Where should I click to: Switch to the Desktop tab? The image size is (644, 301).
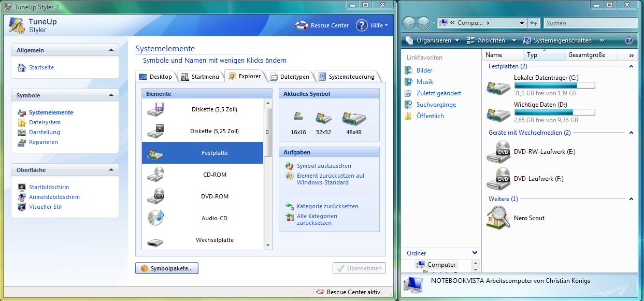(155, 77)
